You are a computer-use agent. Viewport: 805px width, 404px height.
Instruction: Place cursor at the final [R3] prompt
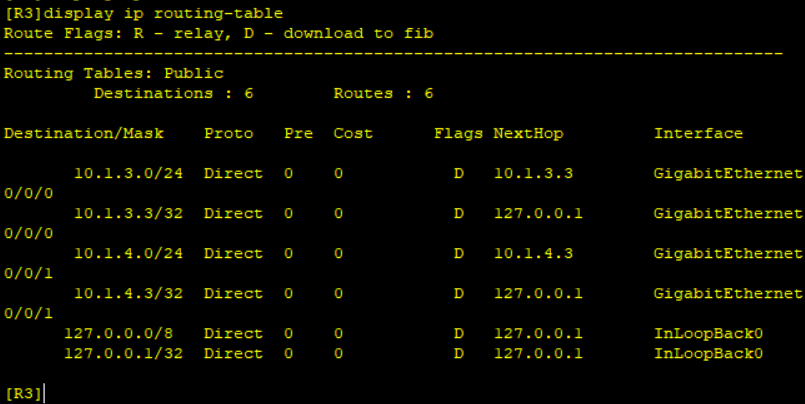click(44, 393)
